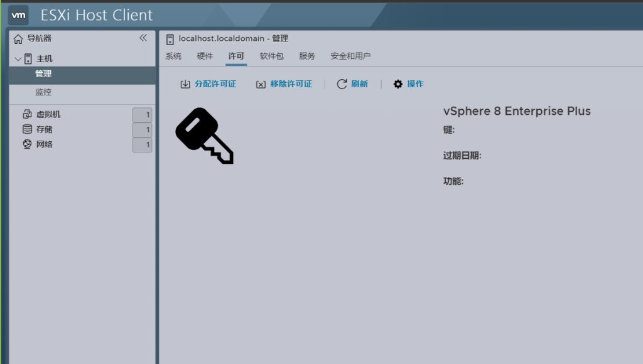Viewport: 643px width, 364px height.
Task: Click the circular refresh icon beside 刷新
Action: coord(340,83)
